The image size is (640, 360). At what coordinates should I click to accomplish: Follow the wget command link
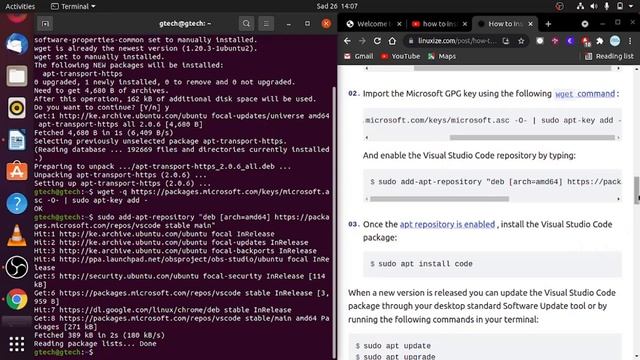[585, 93]
